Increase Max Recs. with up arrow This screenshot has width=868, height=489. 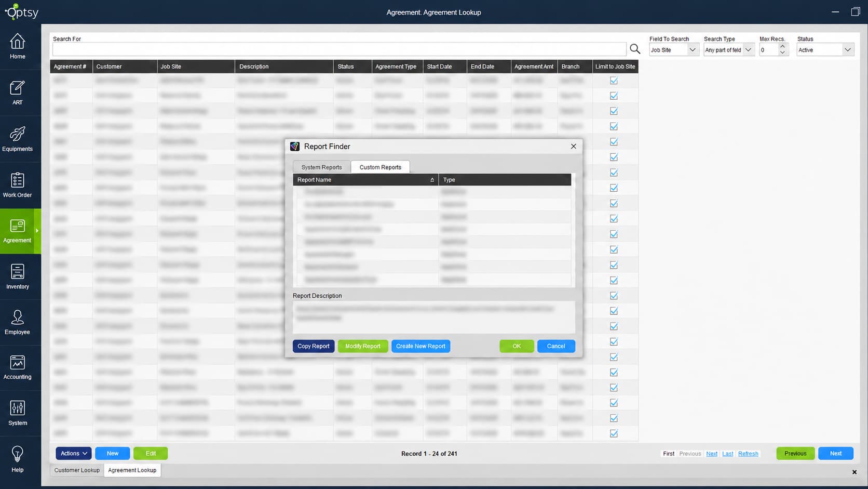tap(783, 47)
